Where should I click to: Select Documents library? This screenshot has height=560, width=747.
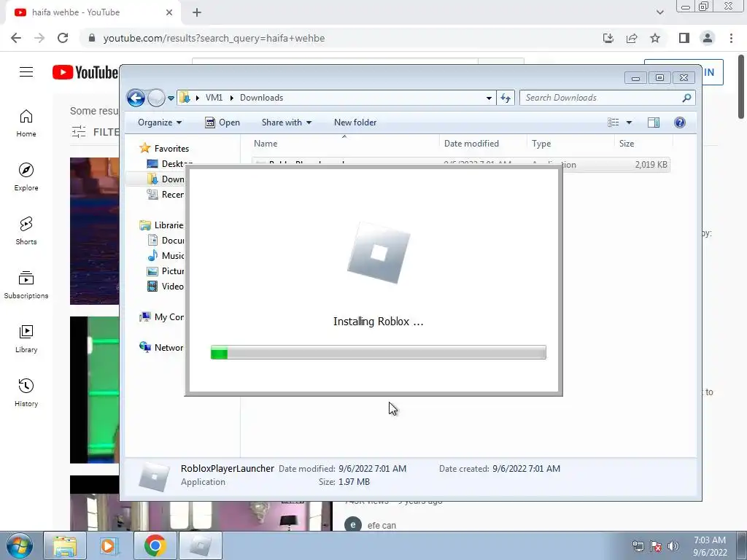point(166,241)
